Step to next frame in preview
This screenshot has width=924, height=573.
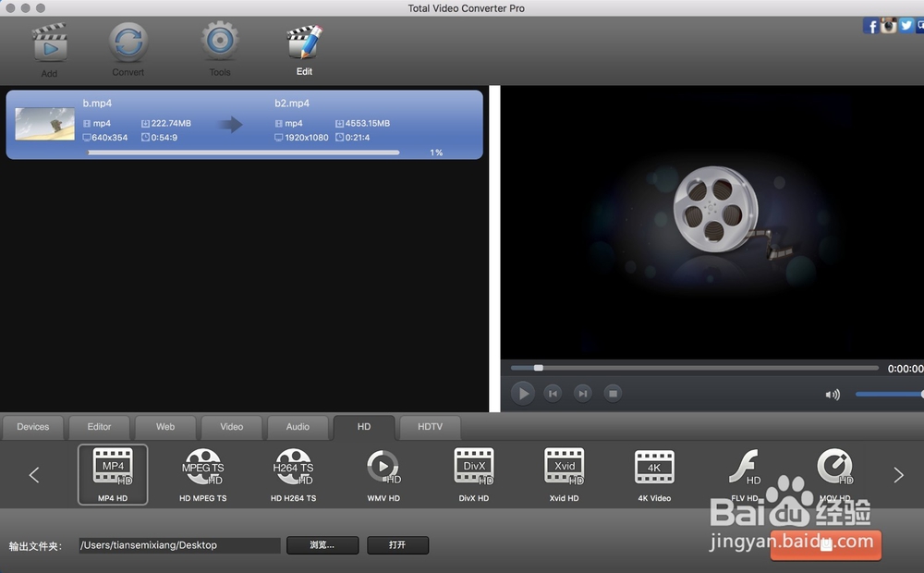click(583, 393)
